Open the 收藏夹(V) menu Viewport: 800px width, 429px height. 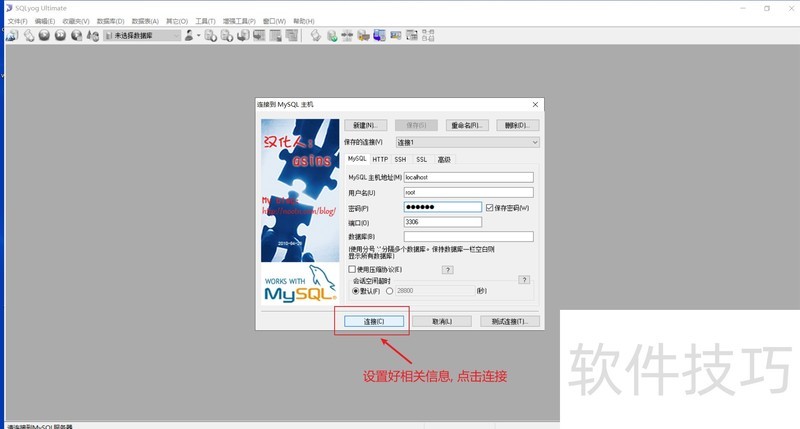coord(76,21)
